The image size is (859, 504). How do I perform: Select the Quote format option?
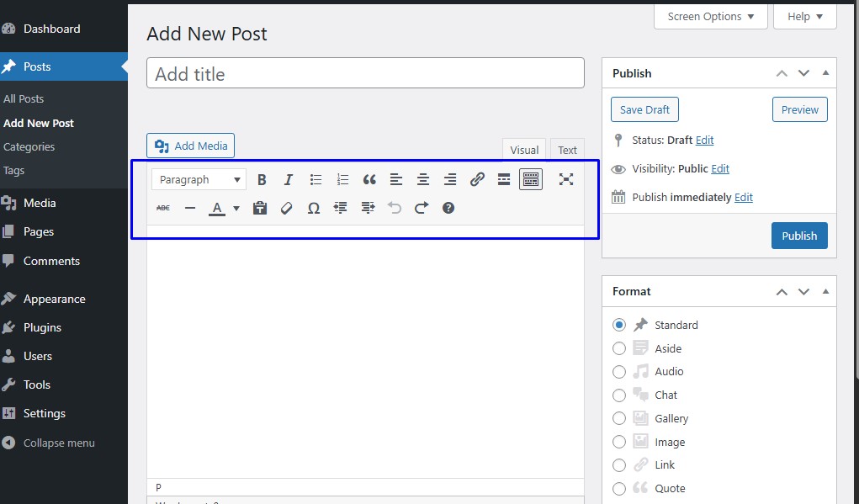point(619,489)
